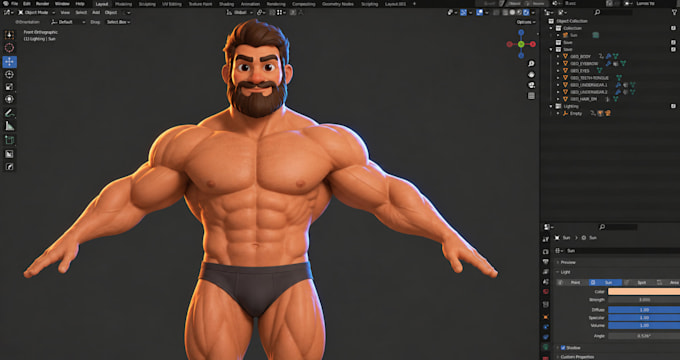Activate the Move tool in the left toolbar
Viewport: 680px width, 360px height.
click(x=9, y=62)
